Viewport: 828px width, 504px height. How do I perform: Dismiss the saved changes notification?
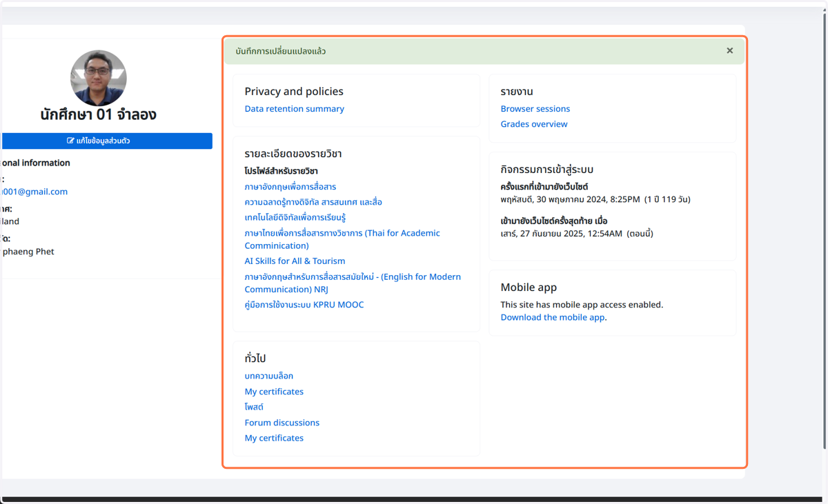click(x=729, y=51)
